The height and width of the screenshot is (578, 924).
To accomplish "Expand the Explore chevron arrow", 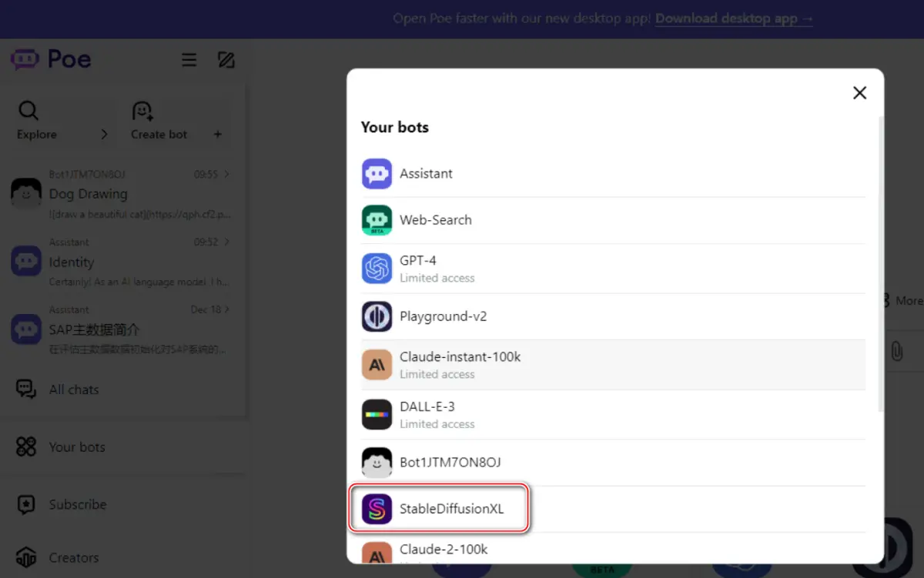I will (104, 135).
